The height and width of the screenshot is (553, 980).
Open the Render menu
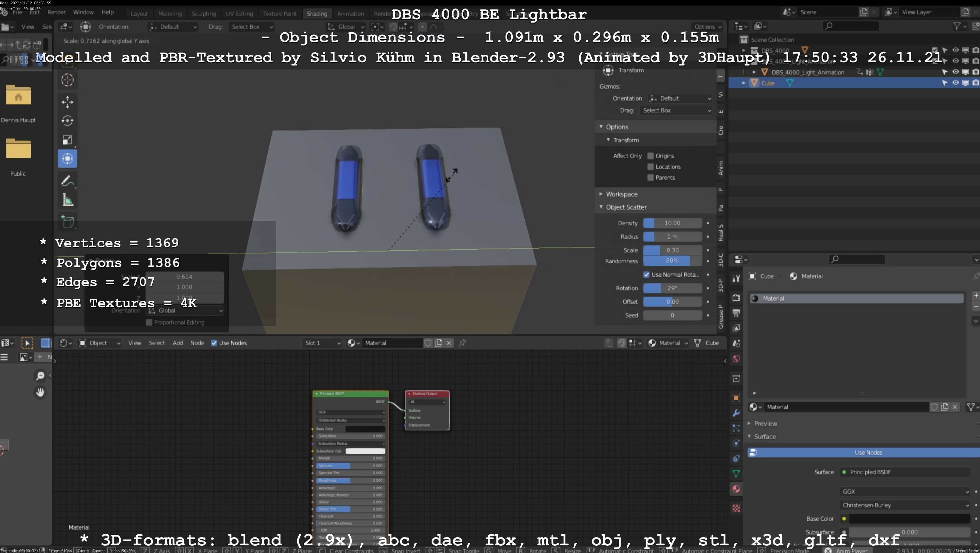(56, 12)
